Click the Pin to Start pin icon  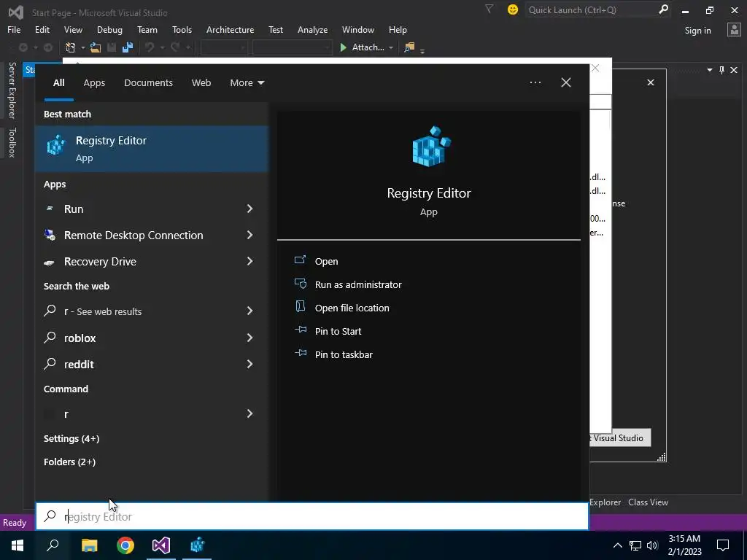(x=301, y=330)
